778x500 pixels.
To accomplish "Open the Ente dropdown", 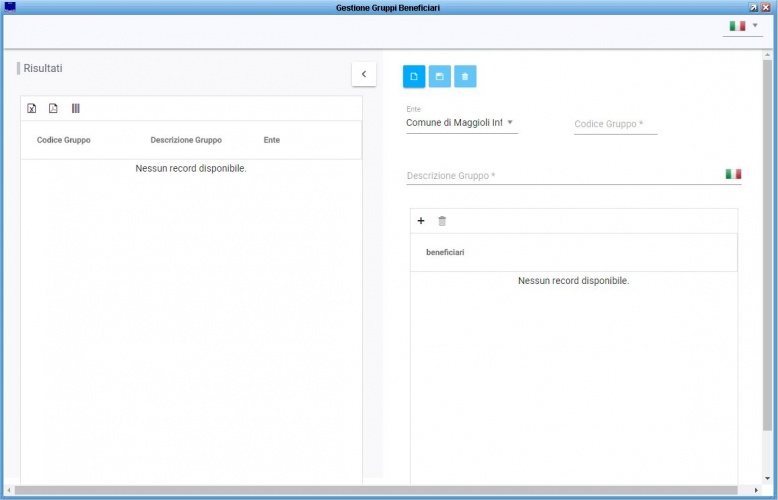I will tap(461, 123).
